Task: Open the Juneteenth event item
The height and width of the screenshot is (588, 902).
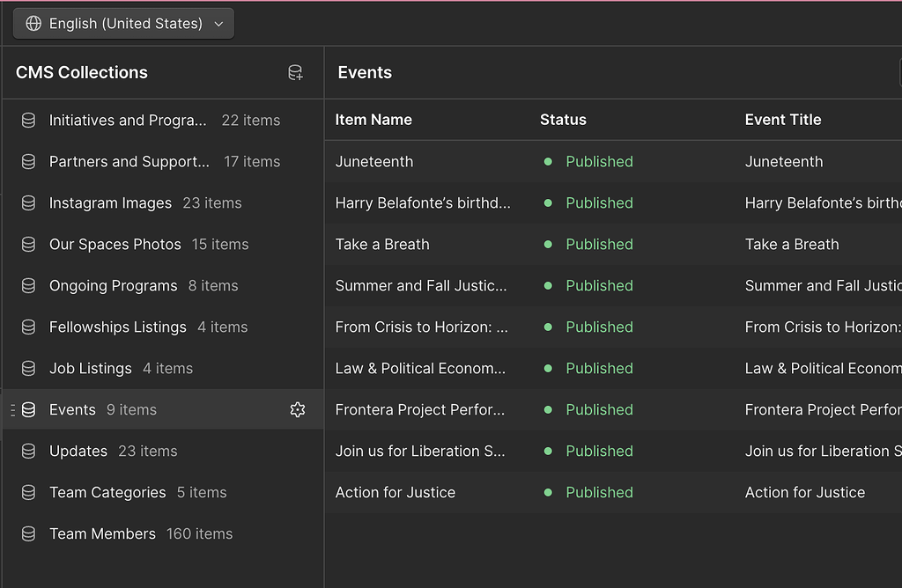Action: (x=379, y=161)
